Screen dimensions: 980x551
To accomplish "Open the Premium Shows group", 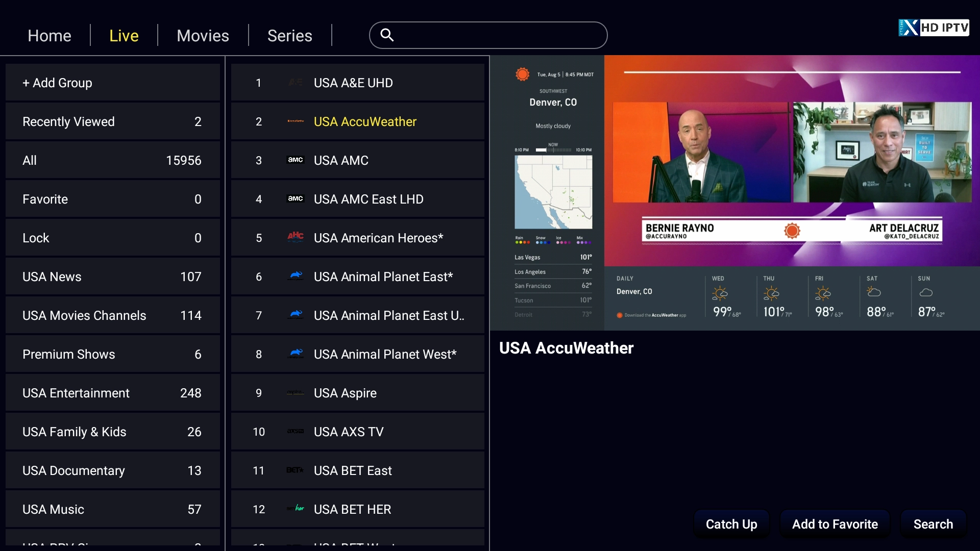I will pos(113,354).
